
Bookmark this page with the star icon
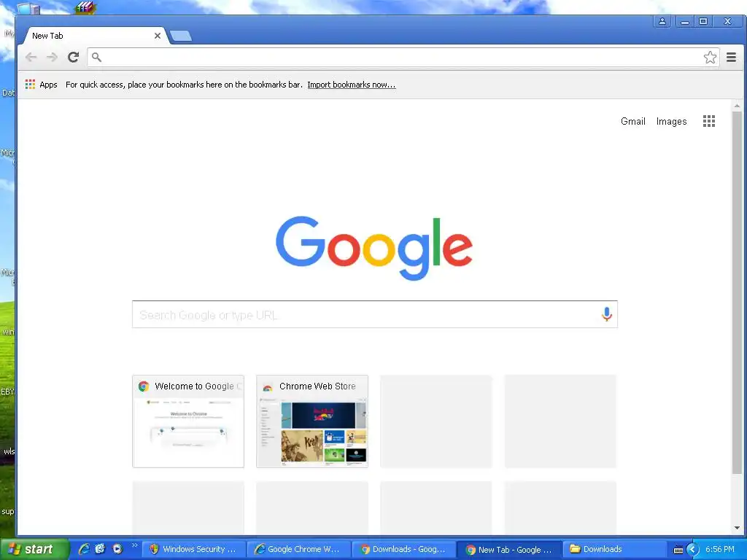tap(710, 57)
